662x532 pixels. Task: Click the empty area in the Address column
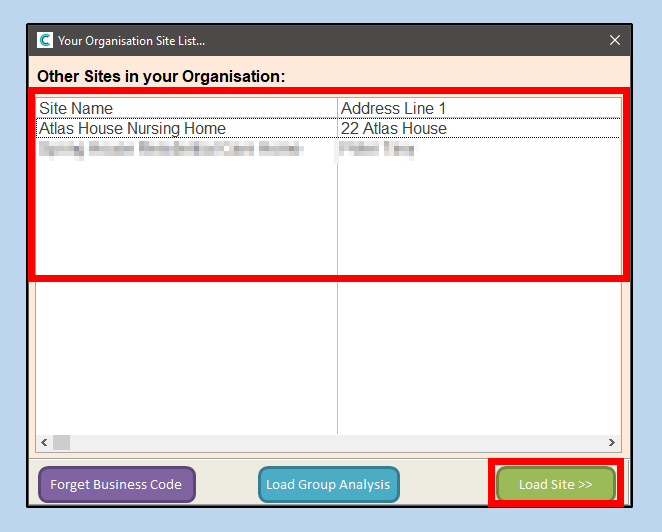click(478, 340)
